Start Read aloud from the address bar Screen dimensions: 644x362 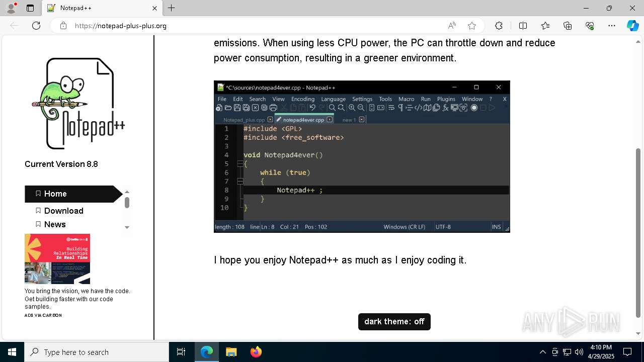point(452,26)
